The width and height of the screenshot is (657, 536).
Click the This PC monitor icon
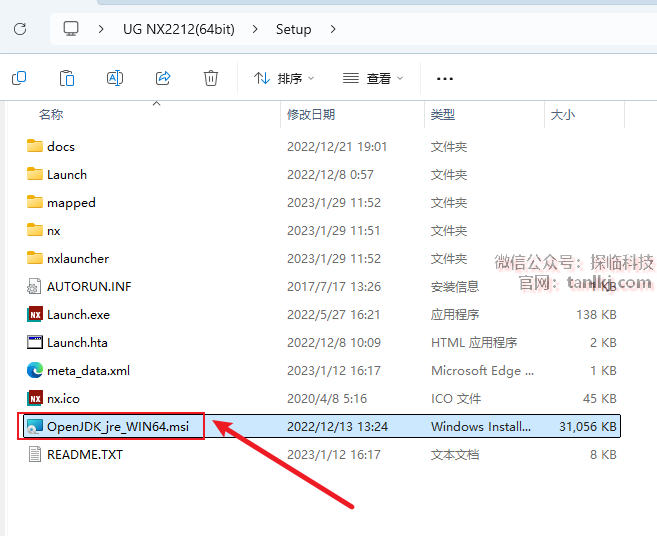click(x=71, y=29)
